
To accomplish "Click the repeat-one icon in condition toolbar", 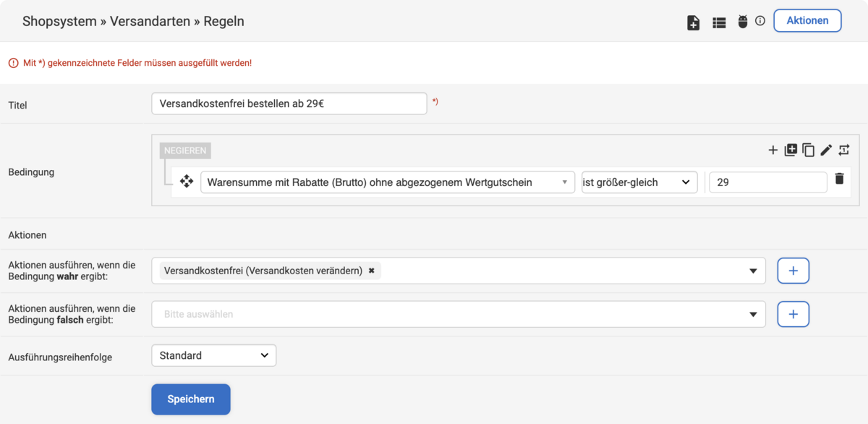I will tap(844, 150).
